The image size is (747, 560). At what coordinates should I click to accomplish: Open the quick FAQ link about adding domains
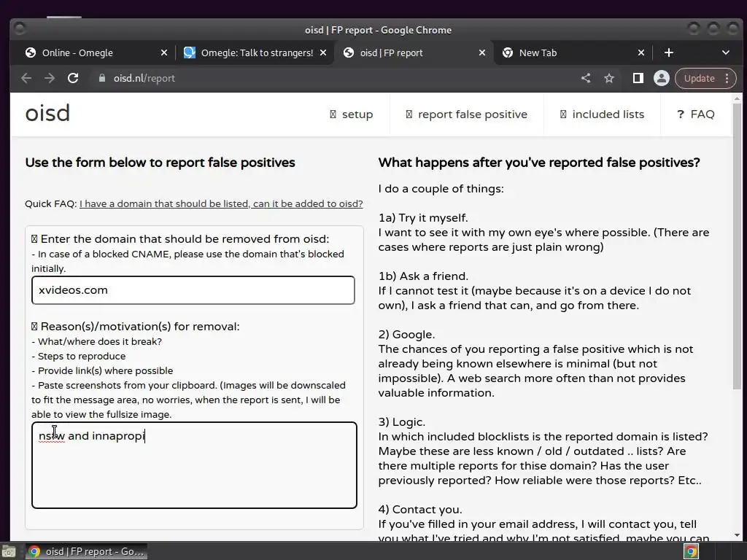click(x=221, y=204)
